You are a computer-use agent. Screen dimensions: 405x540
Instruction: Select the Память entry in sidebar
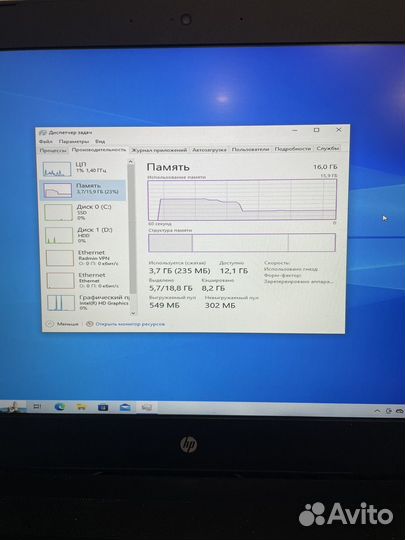[83, 190]
